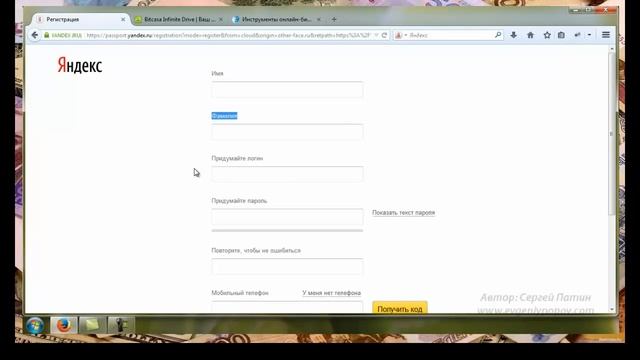
Task: Open the toolbar dropdown arrow near menu
Action: (x=589, y=35)
